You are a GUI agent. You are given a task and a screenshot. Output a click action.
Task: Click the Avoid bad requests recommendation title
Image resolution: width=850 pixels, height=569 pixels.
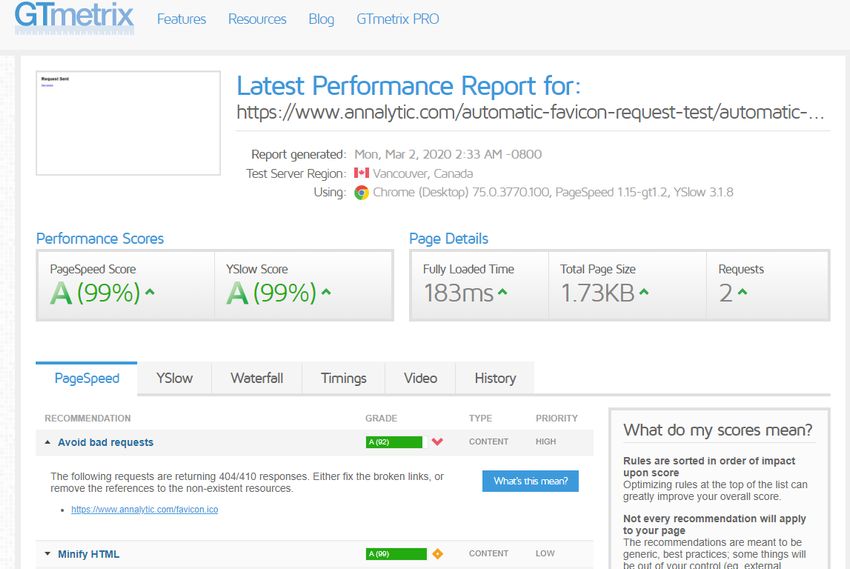point(106,442)
